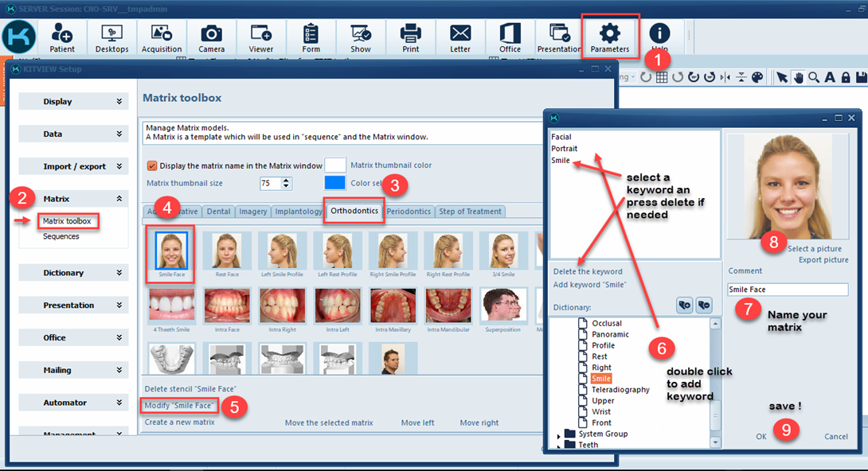Switch to the Periodontics tab
The height and width of the screenshot is (471, 868).
tap(409, 212)
